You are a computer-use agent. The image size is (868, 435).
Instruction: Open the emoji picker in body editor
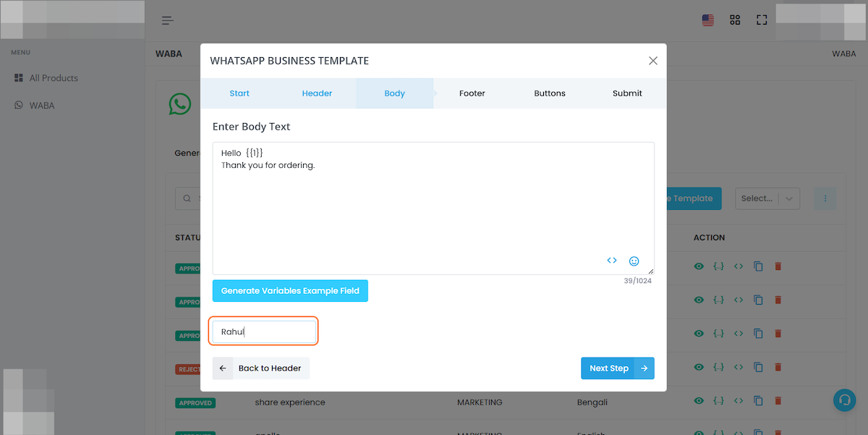pos(634,261)
